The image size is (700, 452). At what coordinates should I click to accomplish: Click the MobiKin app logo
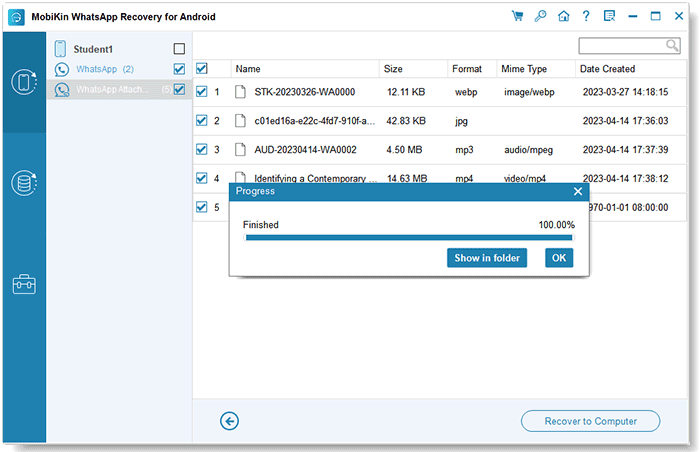[x=17, y=17]
